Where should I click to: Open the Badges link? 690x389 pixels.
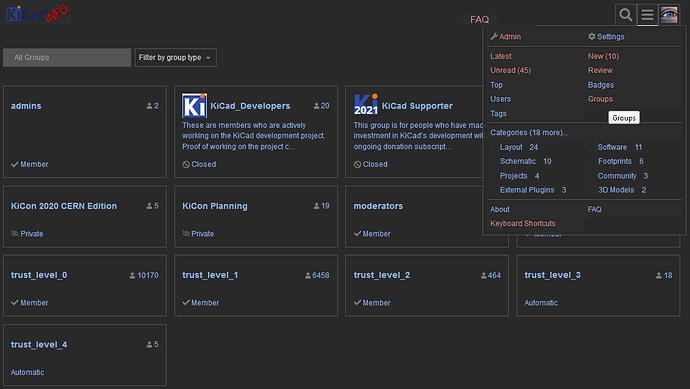[601, 85]
